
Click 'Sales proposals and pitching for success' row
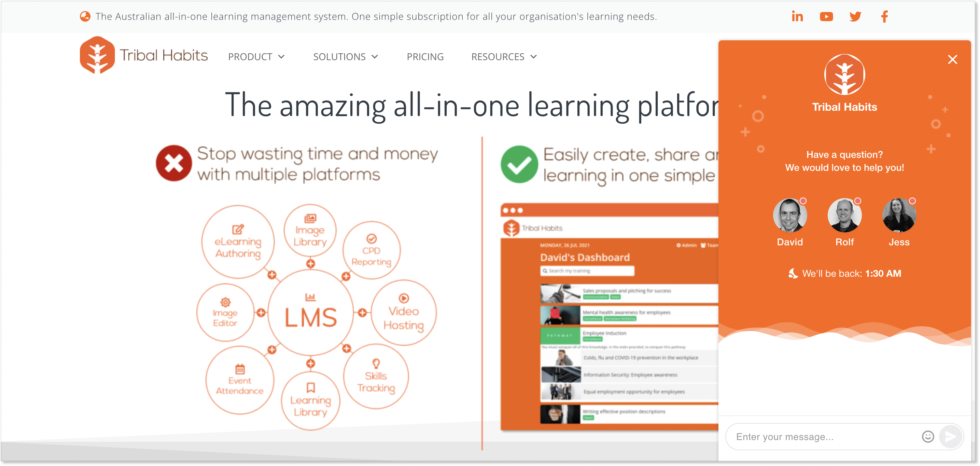(x=629, y=293)
